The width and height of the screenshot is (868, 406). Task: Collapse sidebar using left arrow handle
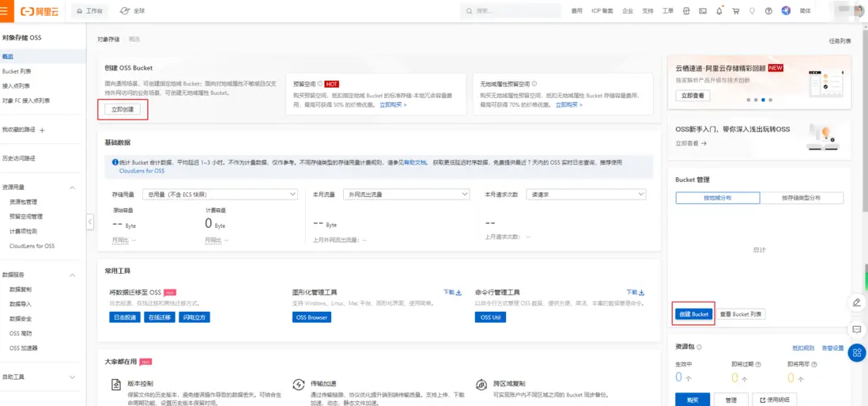(91, 222)
